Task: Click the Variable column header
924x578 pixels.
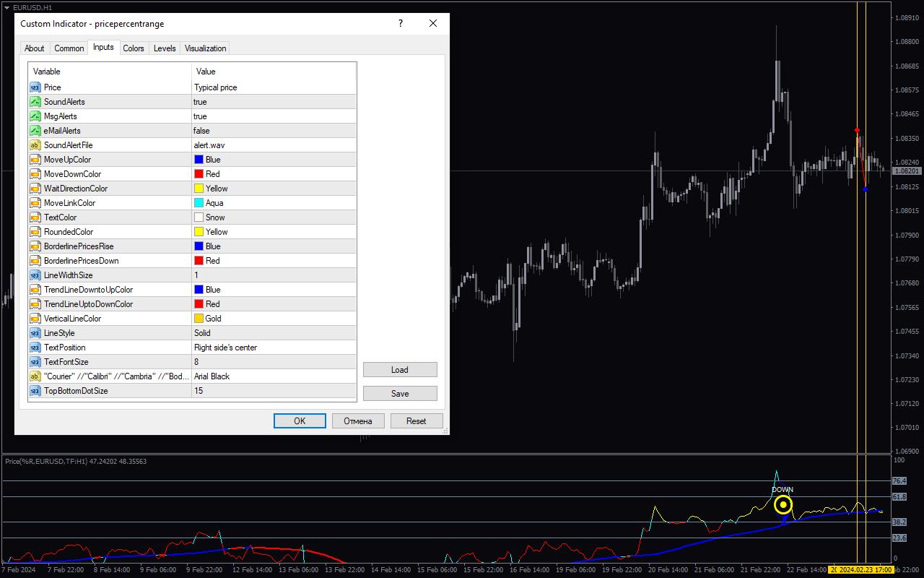Action: point(110,72)
